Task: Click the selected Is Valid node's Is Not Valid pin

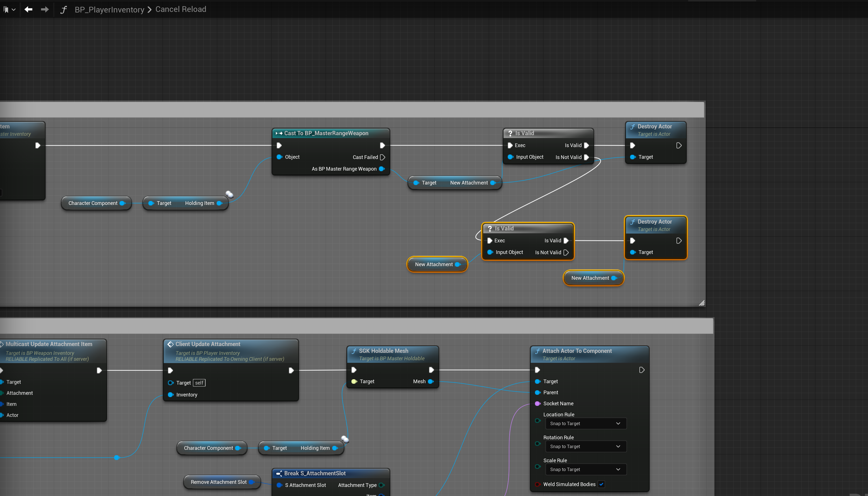Action: (566, 253)
